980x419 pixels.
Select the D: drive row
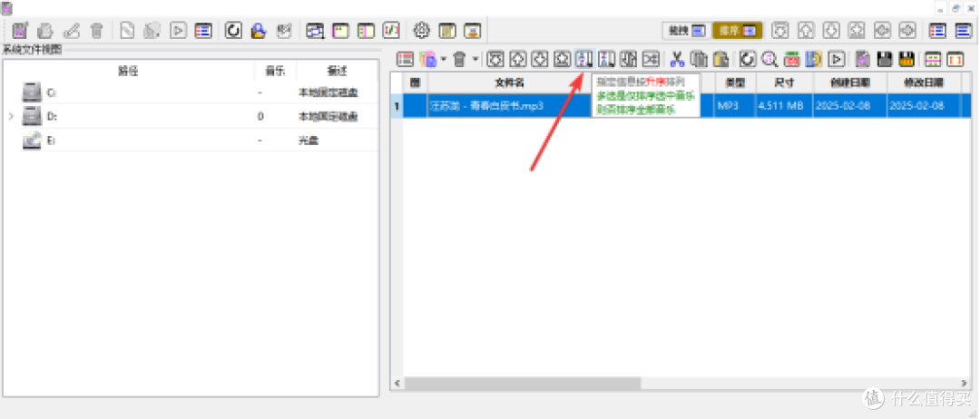(x=191, y=116)
